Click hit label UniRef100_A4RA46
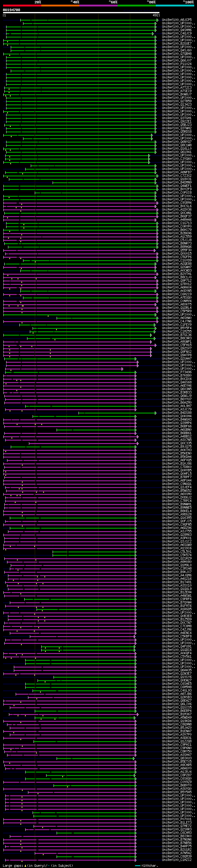Image resolution: width=197 pixels, height=868 pixels. point(177,220)
